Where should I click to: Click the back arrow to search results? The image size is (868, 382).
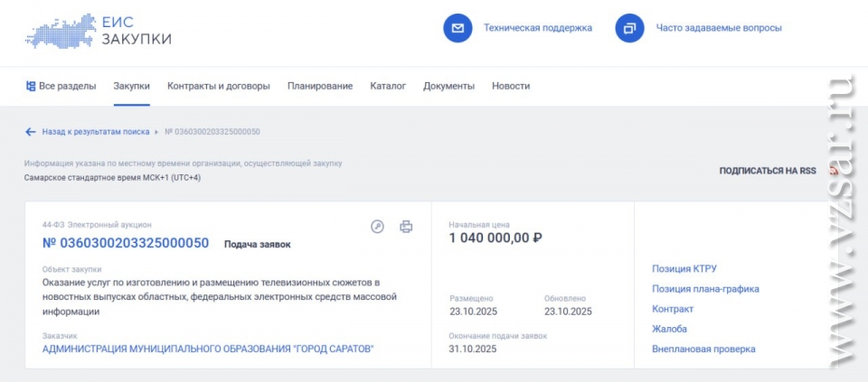31,132
